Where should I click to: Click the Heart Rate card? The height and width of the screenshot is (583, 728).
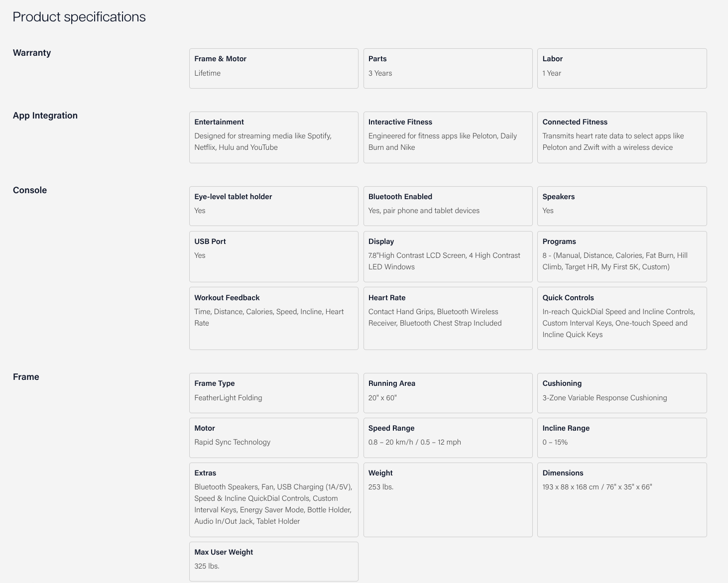tap(448, 318)
